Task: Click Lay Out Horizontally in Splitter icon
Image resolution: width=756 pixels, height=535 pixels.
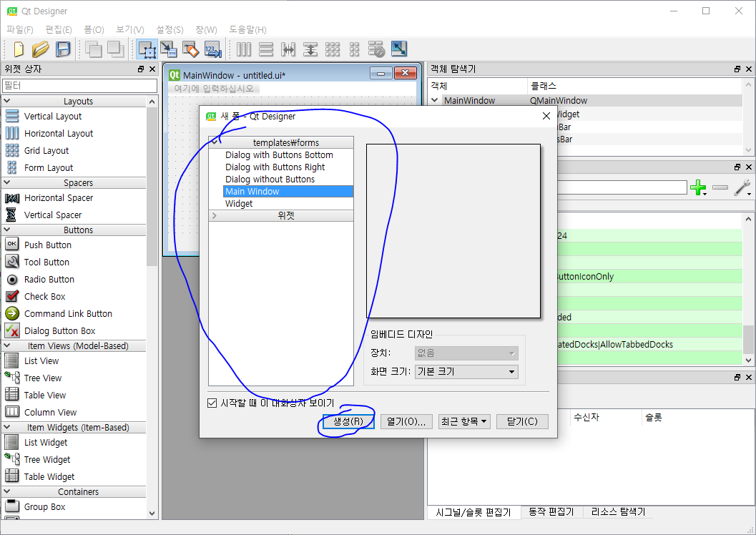Action: (288, 49)
